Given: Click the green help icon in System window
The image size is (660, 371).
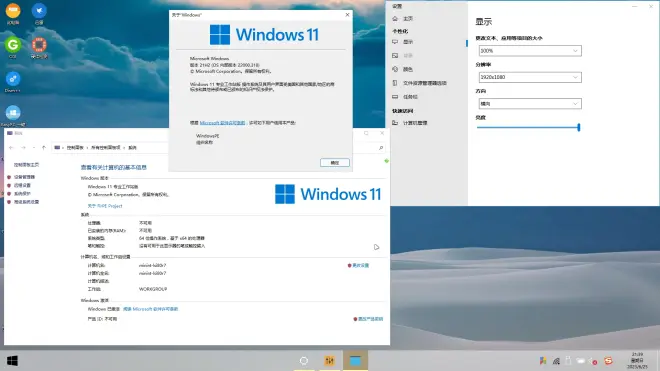Looking at the screenshot, I should pos(386,161).
